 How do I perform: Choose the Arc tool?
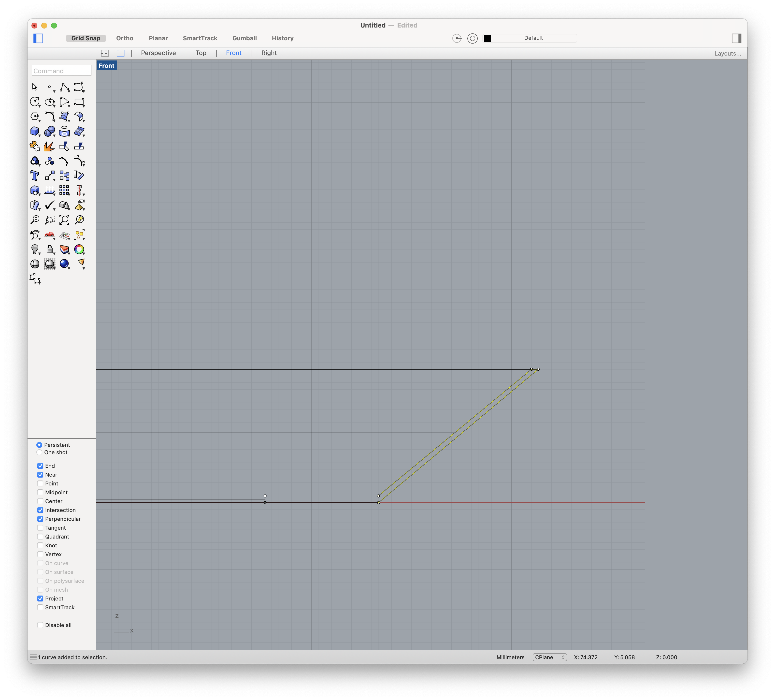[64, 102]
